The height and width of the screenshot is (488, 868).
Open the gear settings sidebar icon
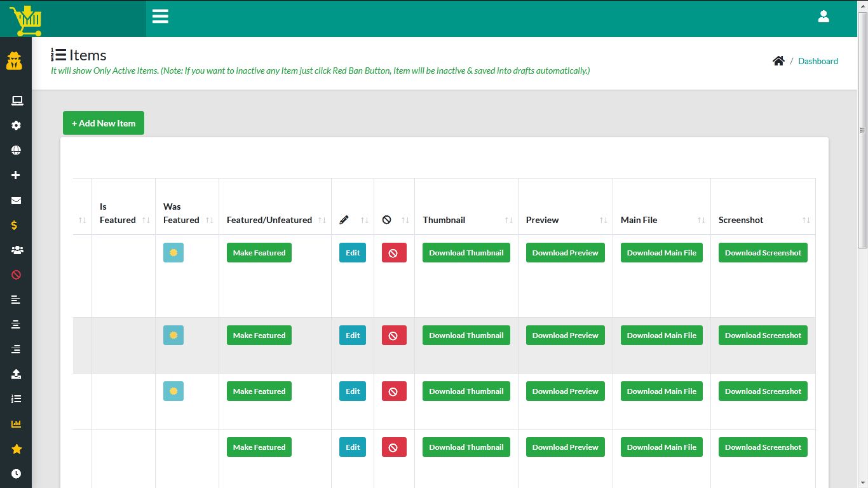17,126
